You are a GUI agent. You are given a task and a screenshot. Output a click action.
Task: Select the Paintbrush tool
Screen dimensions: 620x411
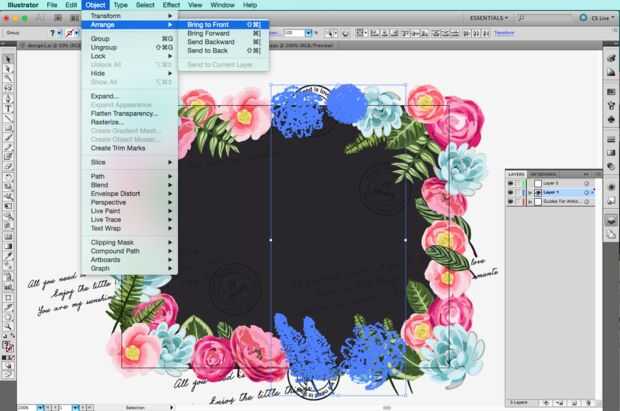[x=8, y=138]
